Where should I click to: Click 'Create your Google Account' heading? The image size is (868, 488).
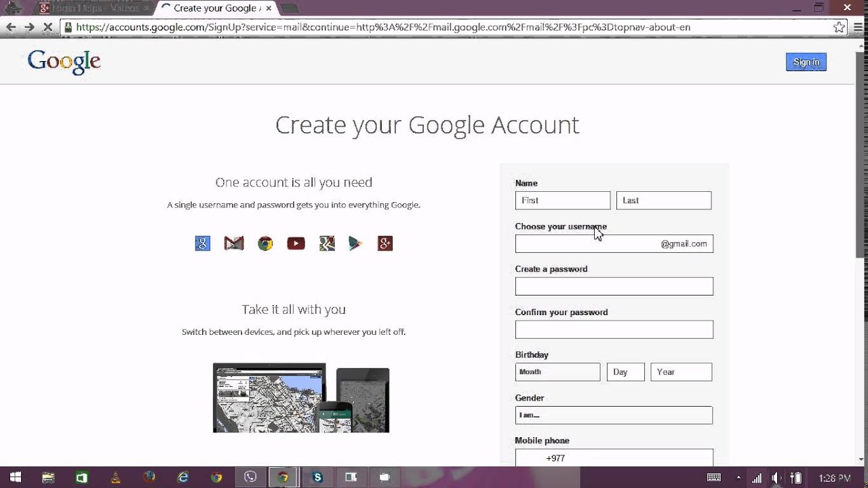[427, 125]
